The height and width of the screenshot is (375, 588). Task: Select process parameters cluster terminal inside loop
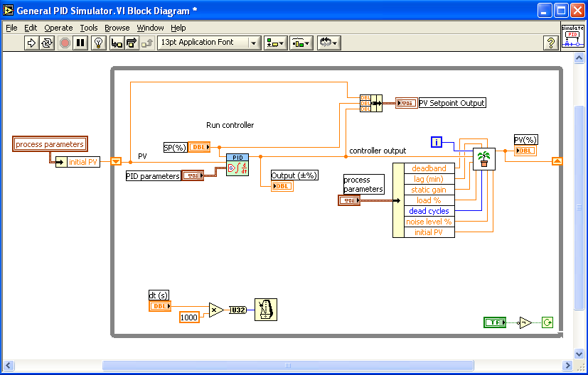(x=349, y=200)
